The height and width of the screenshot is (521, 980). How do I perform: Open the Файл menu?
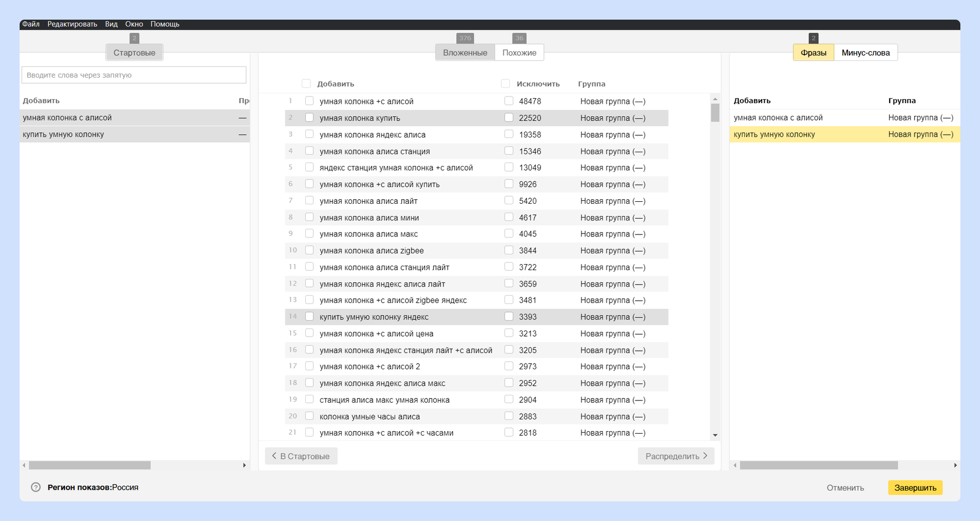tap(31, 24)
